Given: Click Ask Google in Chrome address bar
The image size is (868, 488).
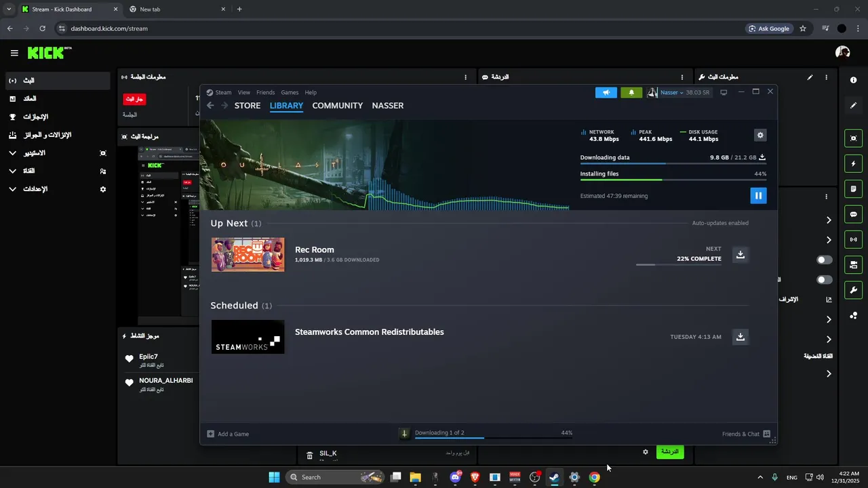Looking at the screenshot, I should [x=770, y=28].
